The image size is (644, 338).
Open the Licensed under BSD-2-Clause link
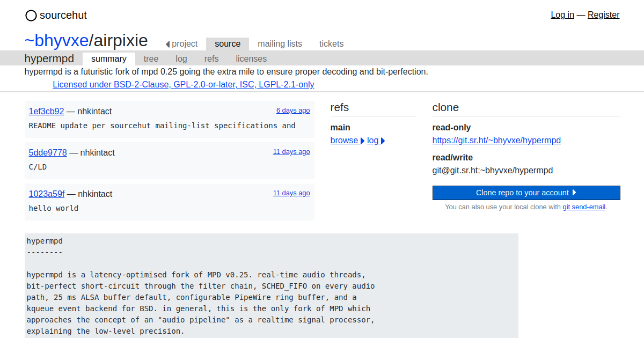tap(184, 84)
